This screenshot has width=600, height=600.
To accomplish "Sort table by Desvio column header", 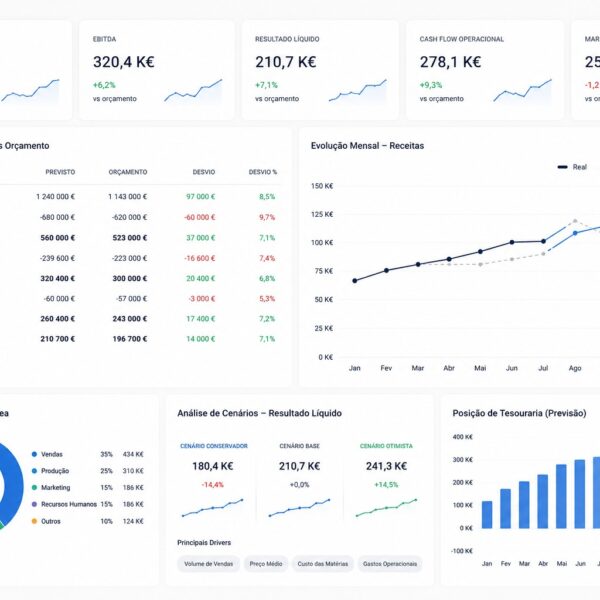I will click(204, 172).
